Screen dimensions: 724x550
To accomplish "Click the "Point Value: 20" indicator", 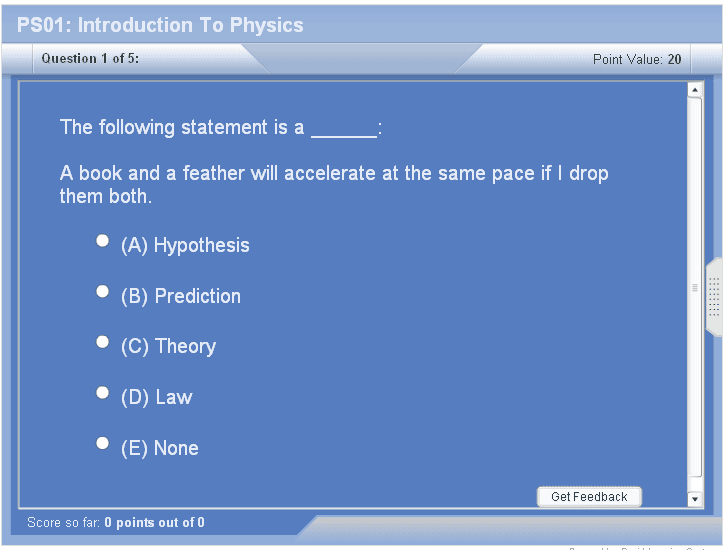I will 637,60.
